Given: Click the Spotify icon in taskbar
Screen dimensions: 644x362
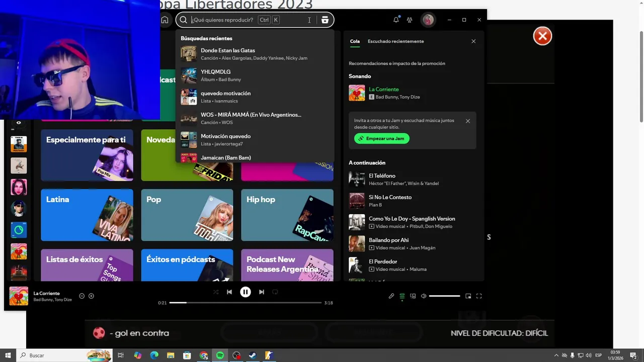Looking at the screenshot, I should pos(220,355).
